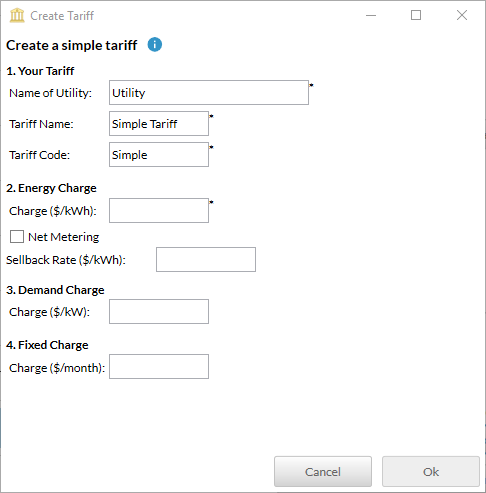
Task: Maximize the Create Tariff window
Action: pos(416,15)
